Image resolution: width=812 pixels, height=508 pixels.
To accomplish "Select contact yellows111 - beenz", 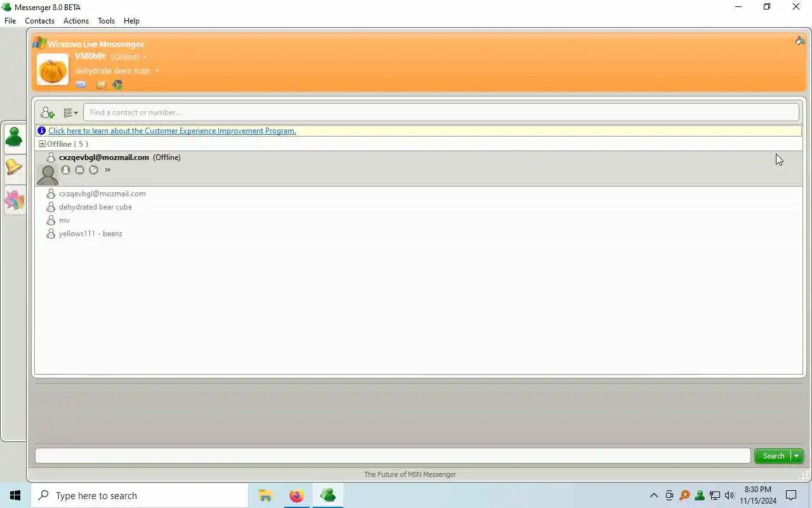I will pos(419,234).
